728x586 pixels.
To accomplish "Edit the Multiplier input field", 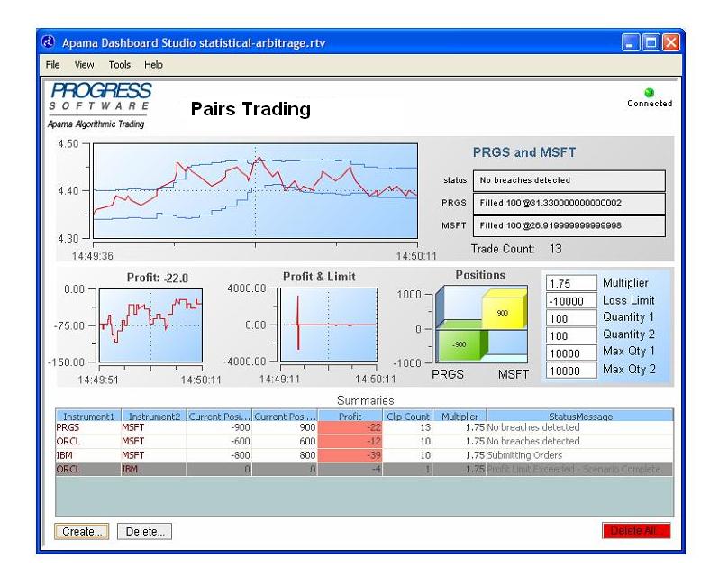I will click(571, 284).
